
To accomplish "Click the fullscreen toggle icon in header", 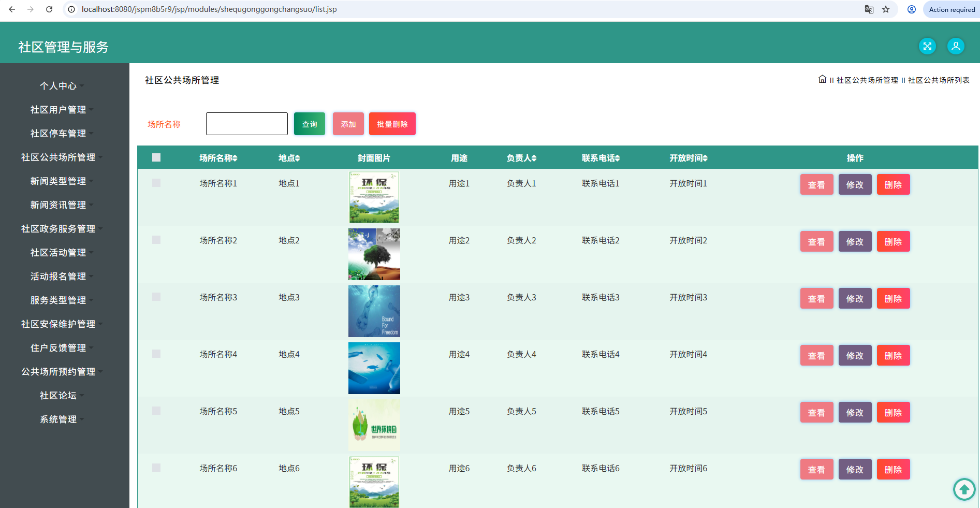I will coord(927,46).
